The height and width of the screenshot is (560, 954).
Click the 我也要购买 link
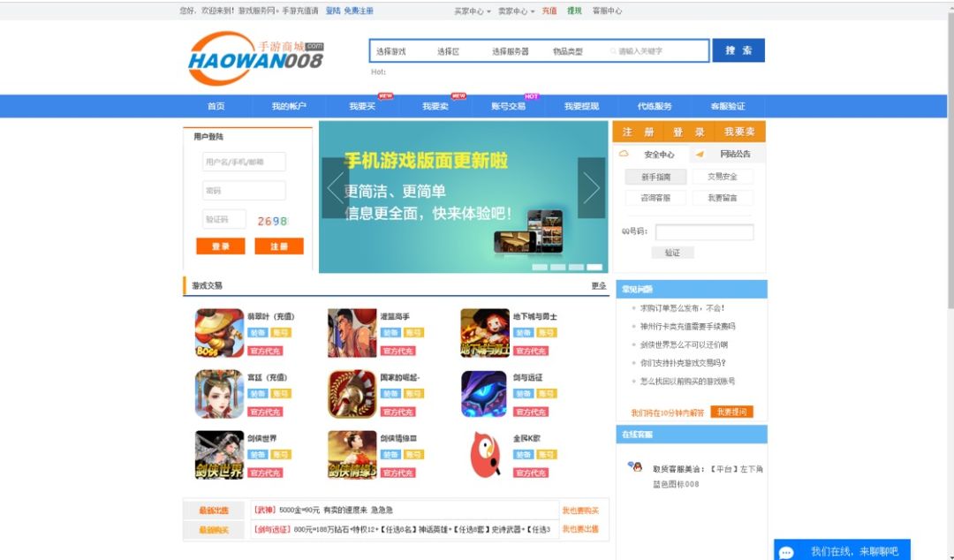coord(580,511)
